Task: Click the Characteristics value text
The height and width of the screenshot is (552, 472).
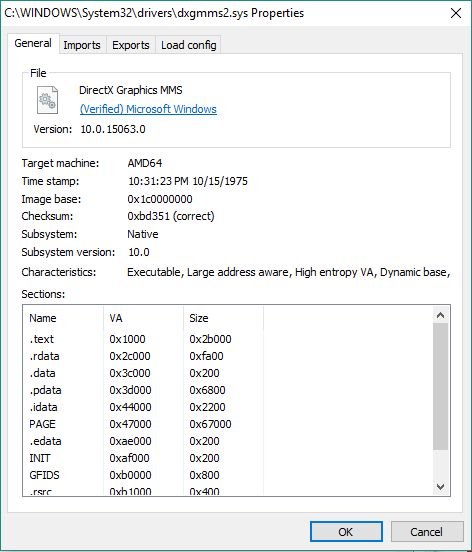Action: 289,272
